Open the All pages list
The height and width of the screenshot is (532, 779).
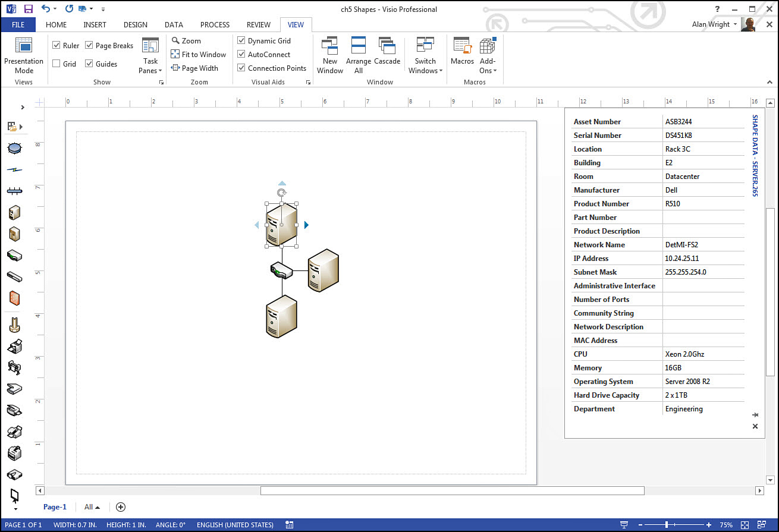tap(92, 507)
